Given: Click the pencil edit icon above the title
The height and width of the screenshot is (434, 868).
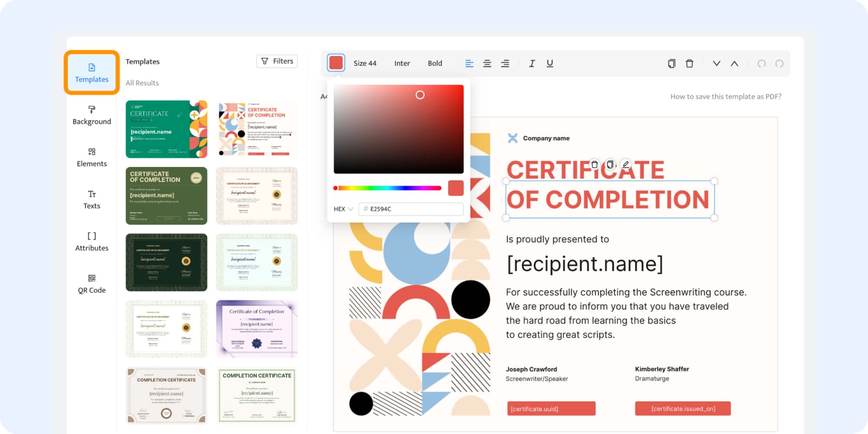Looking at the screenshot, I should tap(626, 165).
